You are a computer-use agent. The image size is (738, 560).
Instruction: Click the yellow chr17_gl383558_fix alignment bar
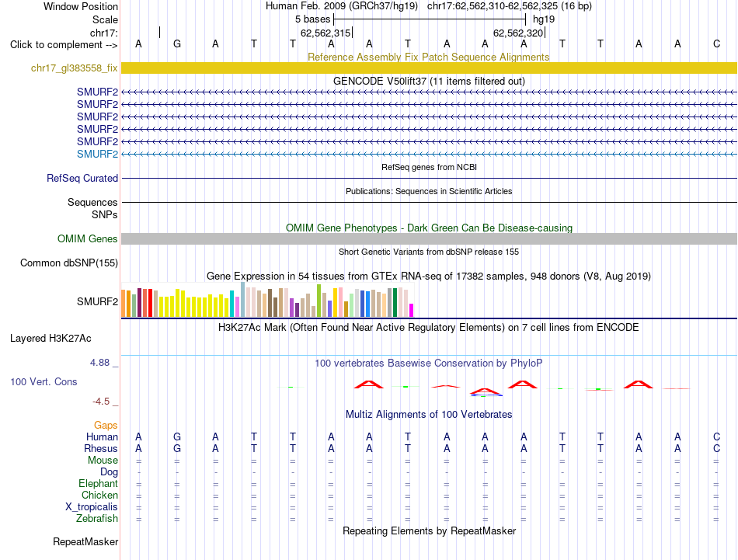[429, 68]
